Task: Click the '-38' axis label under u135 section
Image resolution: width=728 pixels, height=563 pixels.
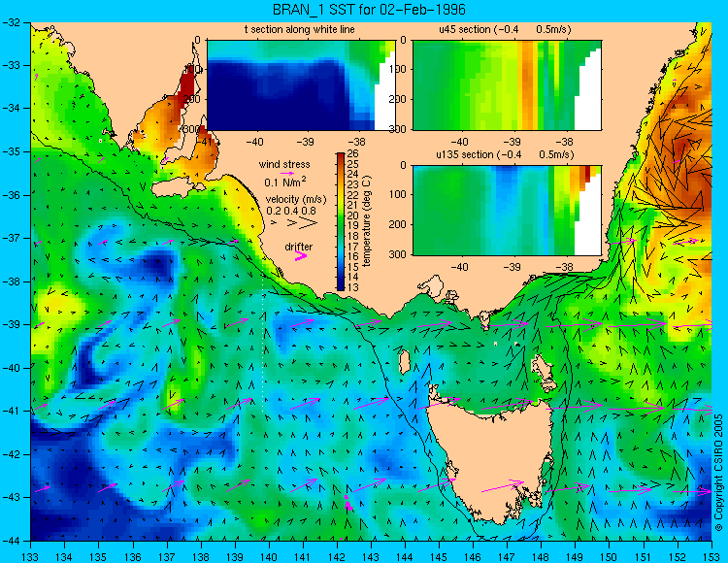Action: 564,267
